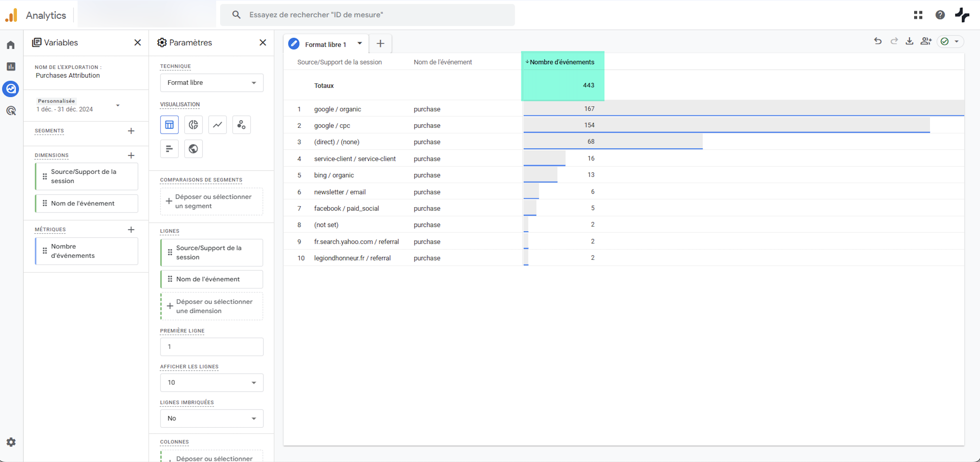
Task: Select the scatter plot visualisation icon
Action: pos(241,125)
